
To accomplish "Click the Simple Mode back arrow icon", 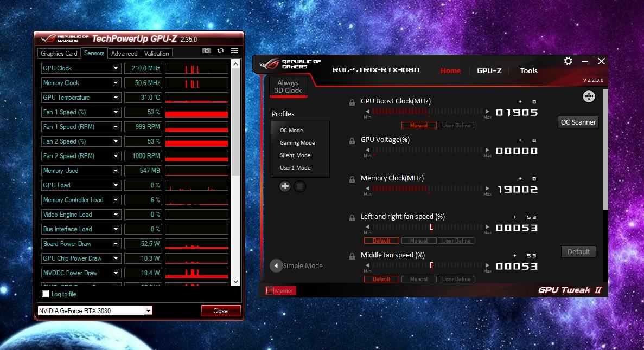I will tap(276, 265).
